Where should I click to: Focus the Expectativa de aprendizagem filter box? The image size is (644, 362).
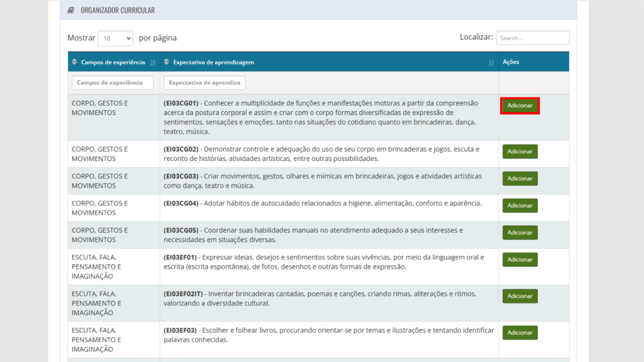(204, 82)
